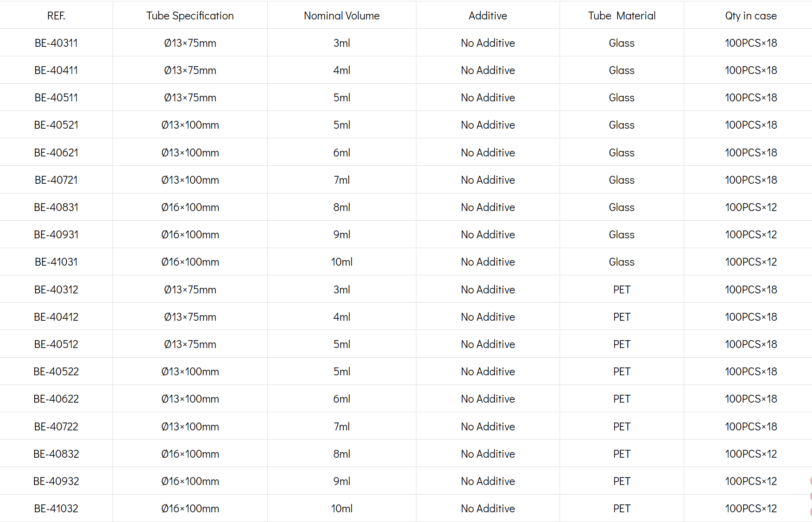This screenshot has height=522, width=812.
Task: Click reference cell BE-41031
Action: (x=56, y=262)
